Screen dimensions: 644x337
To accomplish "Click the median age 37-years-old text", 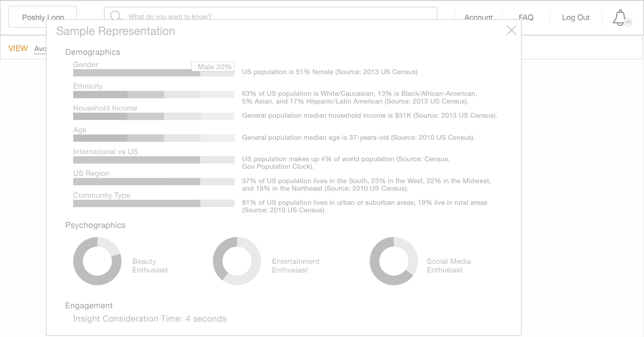I will click(358, 137).
